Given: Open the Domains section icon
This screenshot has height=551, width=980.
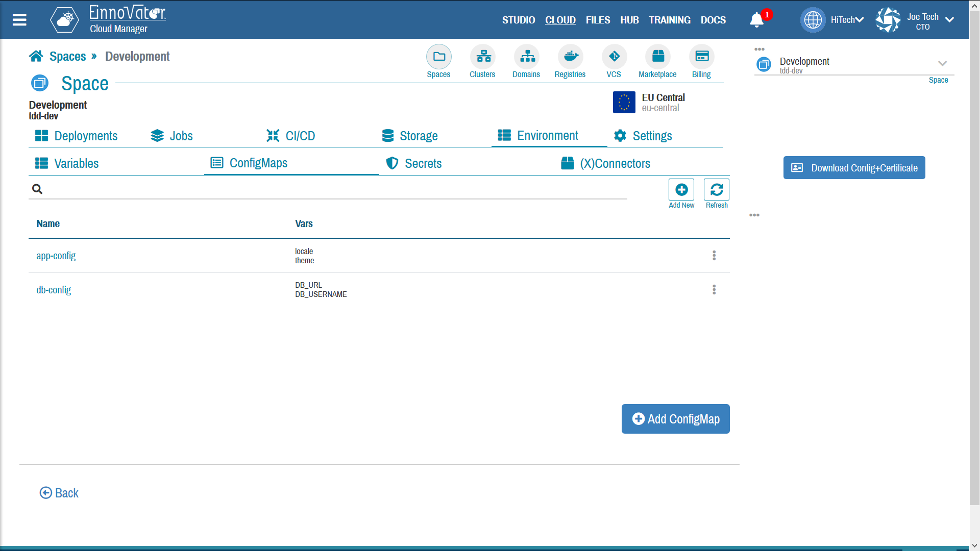Looking at the screenshot, I should 527,57.
